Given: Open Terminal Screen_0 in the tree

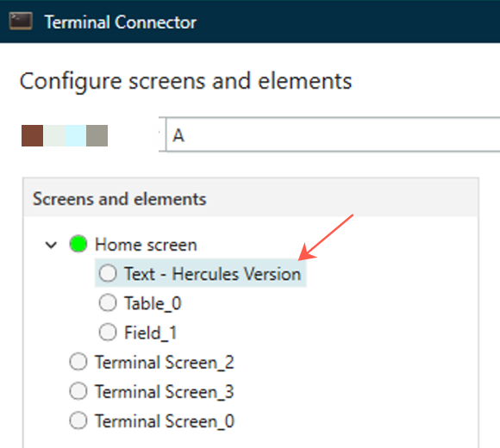Looking at the screenshot, I should pyautogui.click(x=165, y=421).
